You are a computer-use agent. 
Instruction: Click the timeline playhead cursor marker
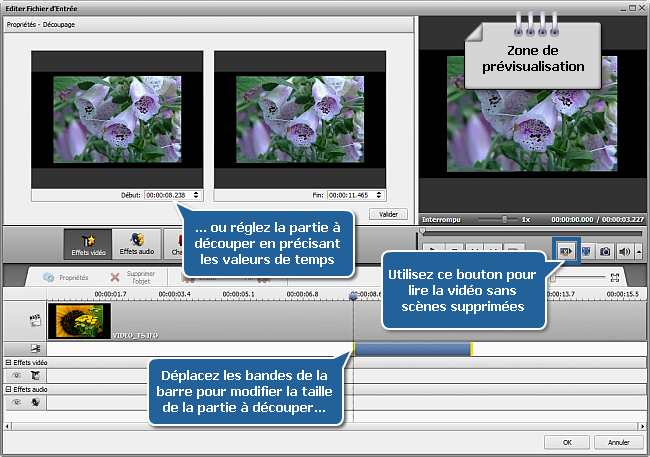pos(353,297)
